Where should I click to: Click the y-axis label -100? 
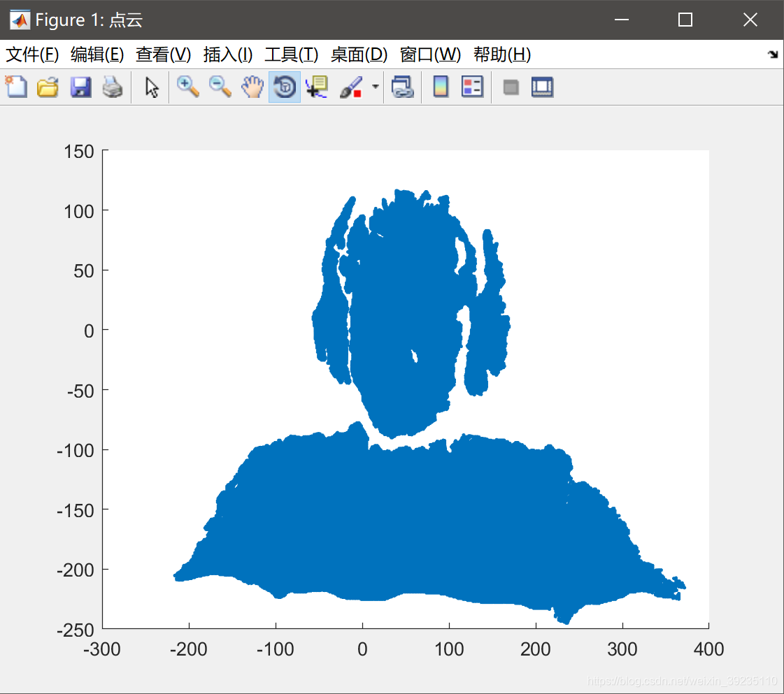[x=76, y=451]
